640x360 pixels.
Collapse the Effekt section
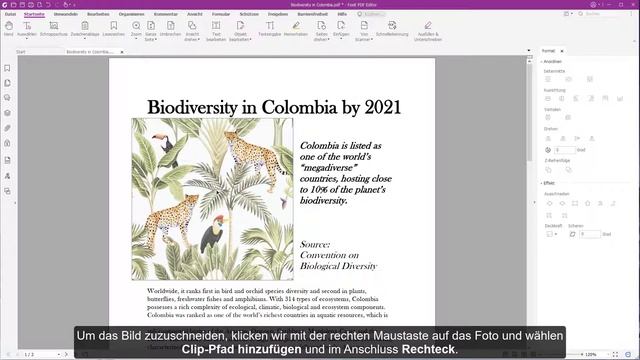[542, 183]
